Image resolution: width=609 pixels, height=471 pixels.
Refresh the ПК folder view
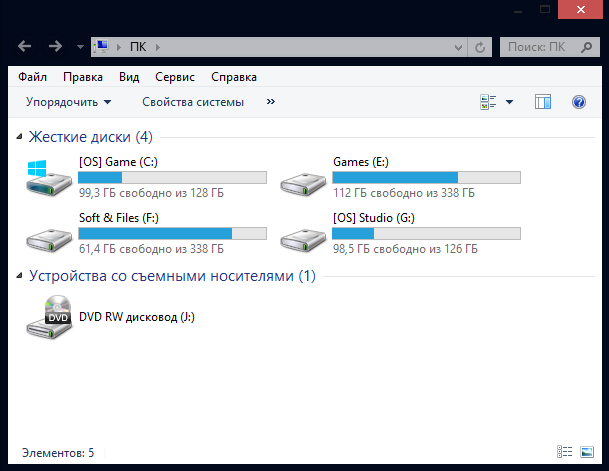click(481, 47)
